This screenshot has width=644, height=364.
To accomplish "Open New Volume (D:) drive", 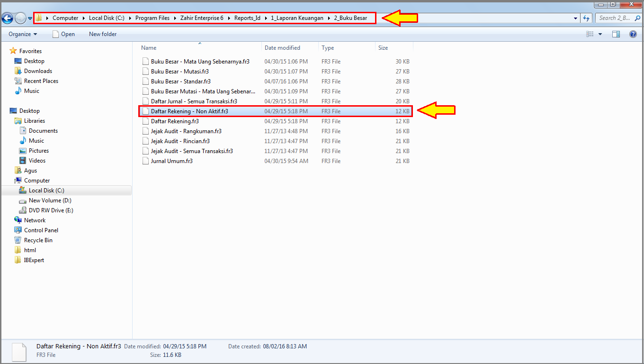I will [50, 200].
